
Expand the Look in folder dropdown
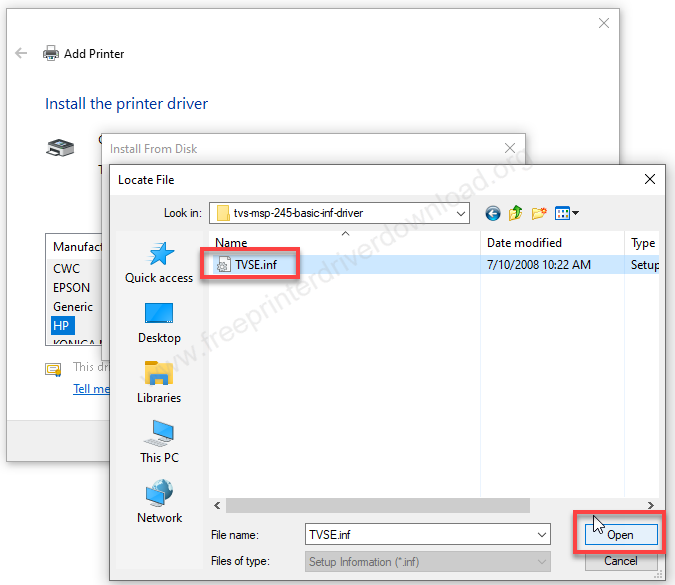coord(461,213)
